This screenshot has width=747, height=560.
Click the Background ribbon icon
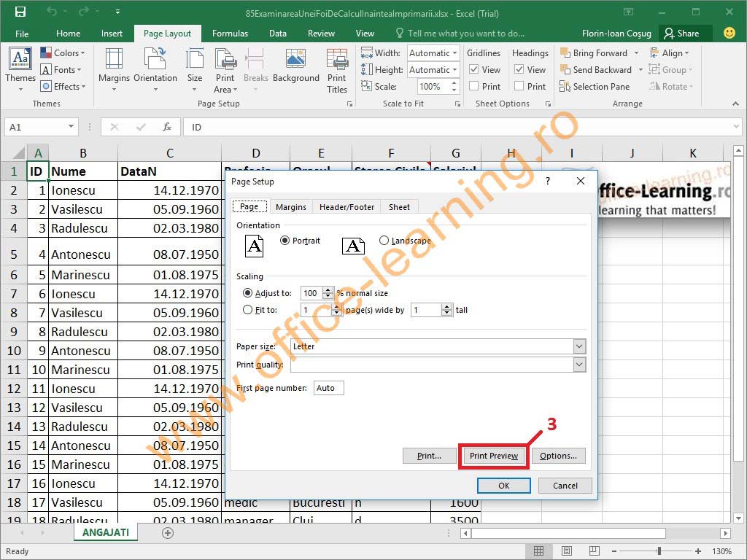tap(295, 59)
